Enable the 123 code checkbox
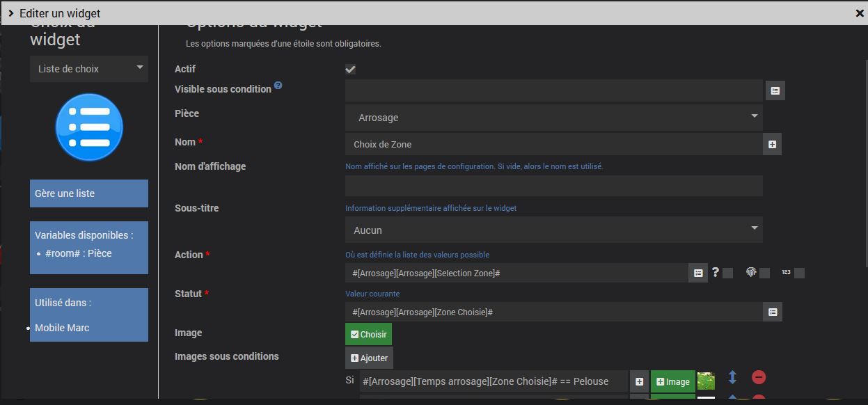This screenshot has width=868, height=405. click(x=799, y=273)
